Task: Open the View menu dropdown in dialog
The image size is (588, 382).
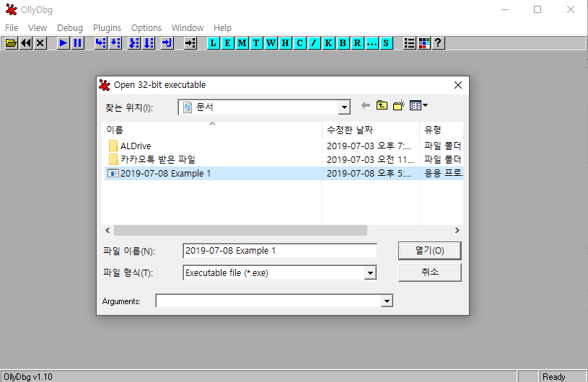Action: pyautogui.click(x=418, y=106)
